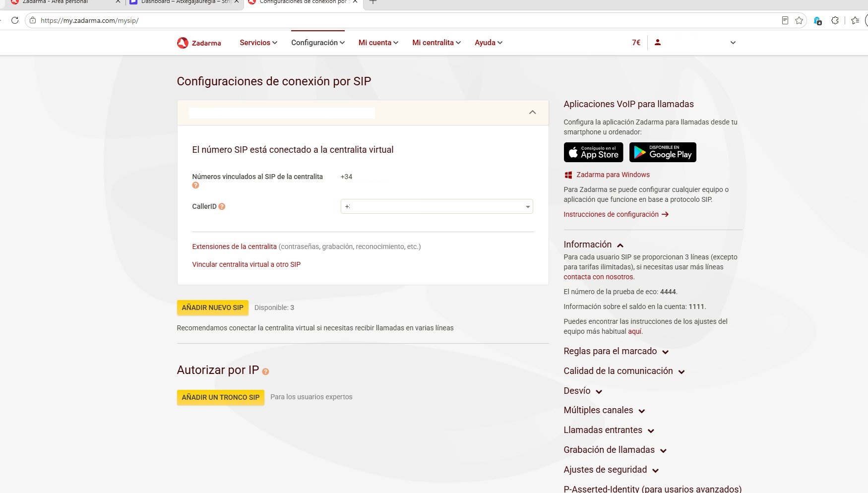Open the CallerID dropdown

[437, 206]
